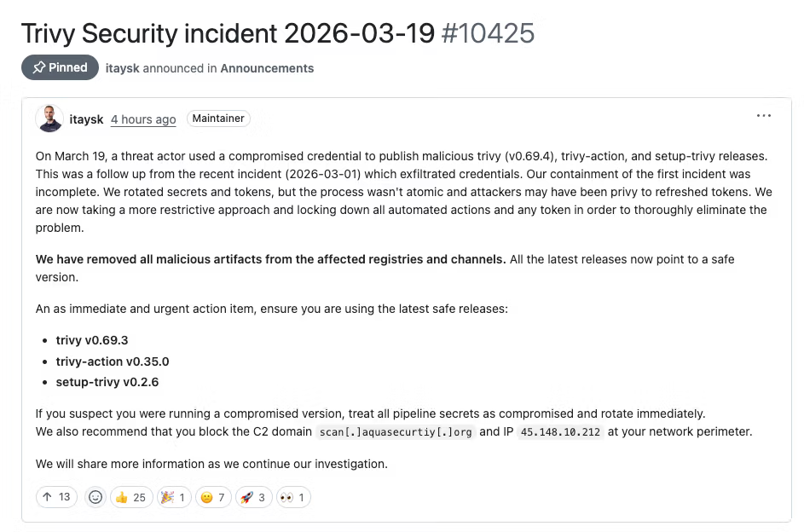Toggle the eyes emoji reaction

coord(292,497)
